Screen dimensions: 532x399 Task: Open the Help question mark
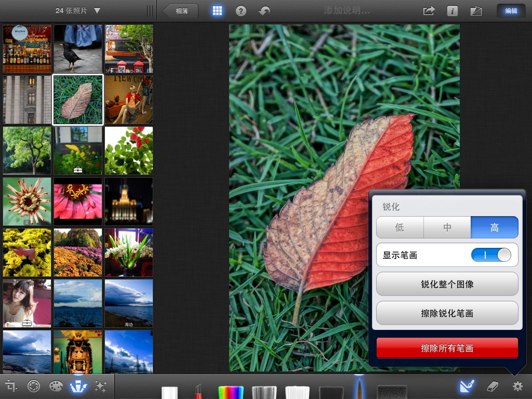tap(240, 10)
